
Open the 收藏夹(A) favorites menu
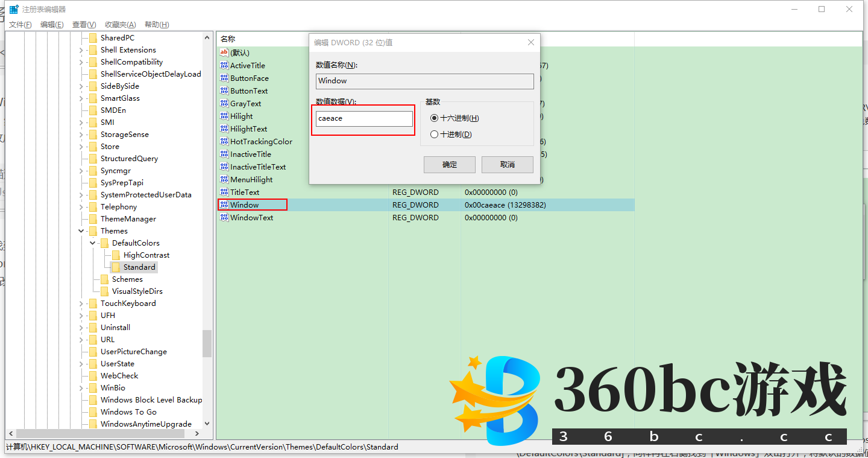[x=120, y=25]
